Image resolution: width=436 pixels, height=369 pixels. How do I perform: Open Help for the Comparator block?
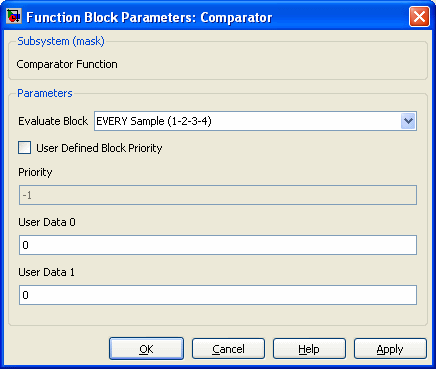tap(309, 349)
